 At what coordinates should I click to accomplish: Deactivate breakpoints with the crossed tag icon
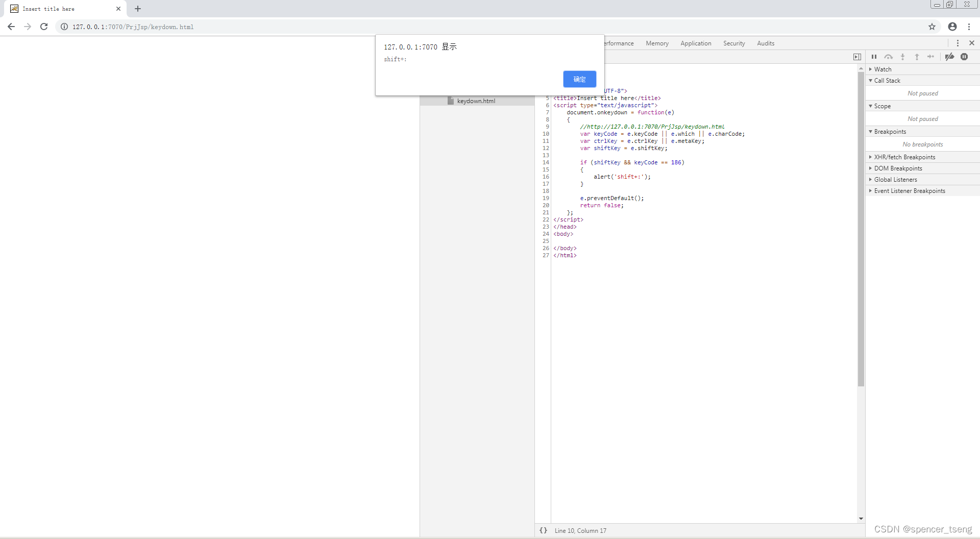point(949,57)
